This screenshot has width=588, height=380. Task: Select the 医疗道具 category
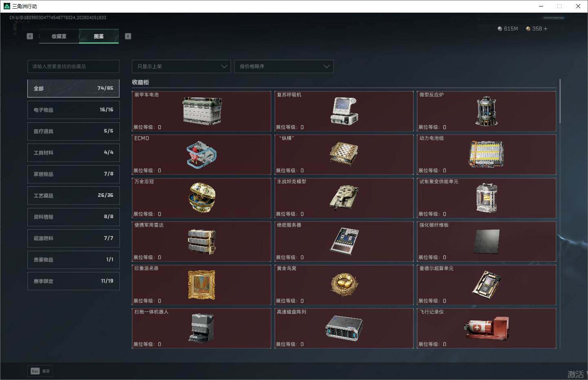(73, 131)
